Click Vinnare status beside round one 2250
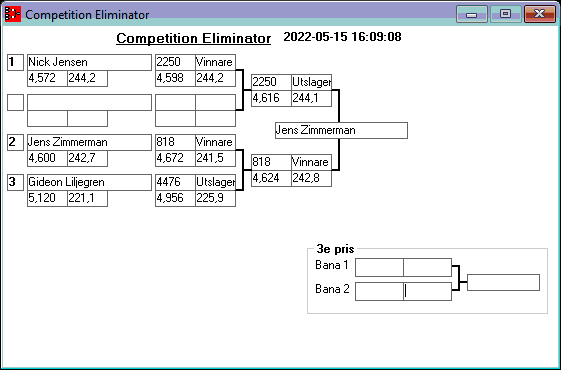Image resolution: width=561 pixels, height=370 pixels. pyautogui.click(x=215, y=62)
